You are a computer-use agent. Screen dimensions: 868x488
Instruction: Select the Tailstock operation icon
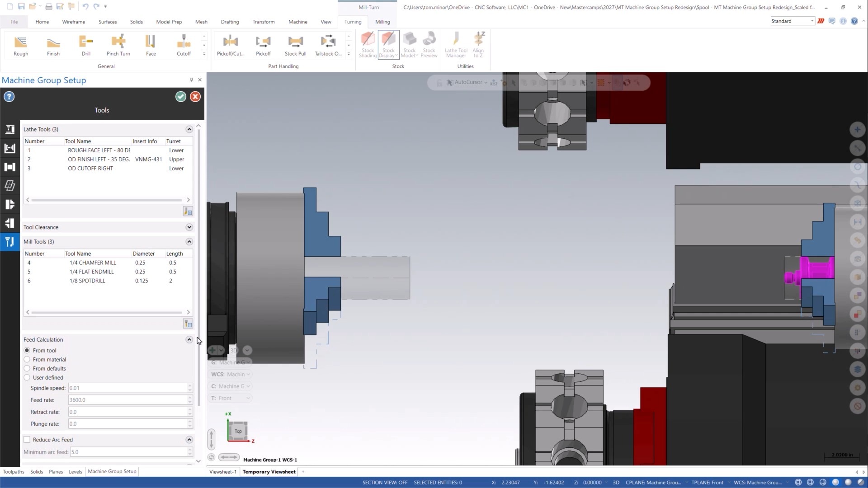coord(328,46)
